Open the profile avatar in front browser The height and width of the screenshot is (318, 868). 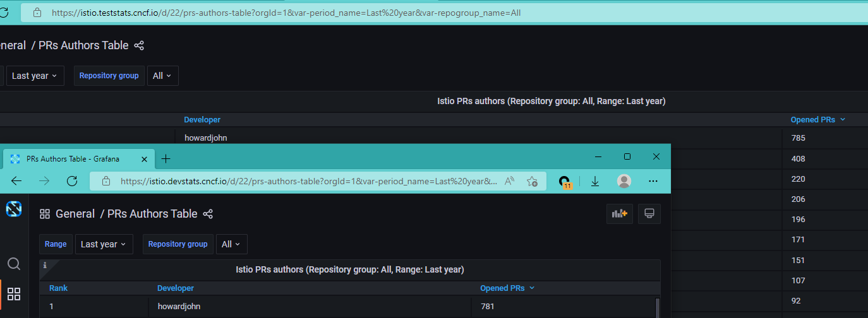624,181
